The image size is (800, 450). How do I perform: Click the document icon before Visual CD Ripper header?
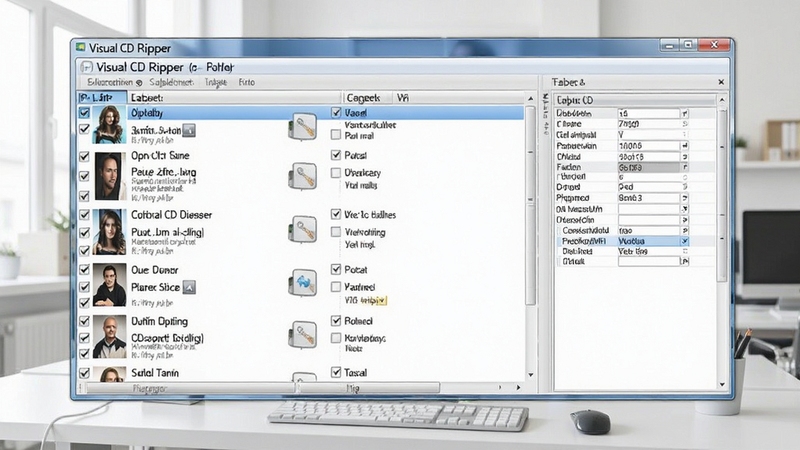coord(86,67)
